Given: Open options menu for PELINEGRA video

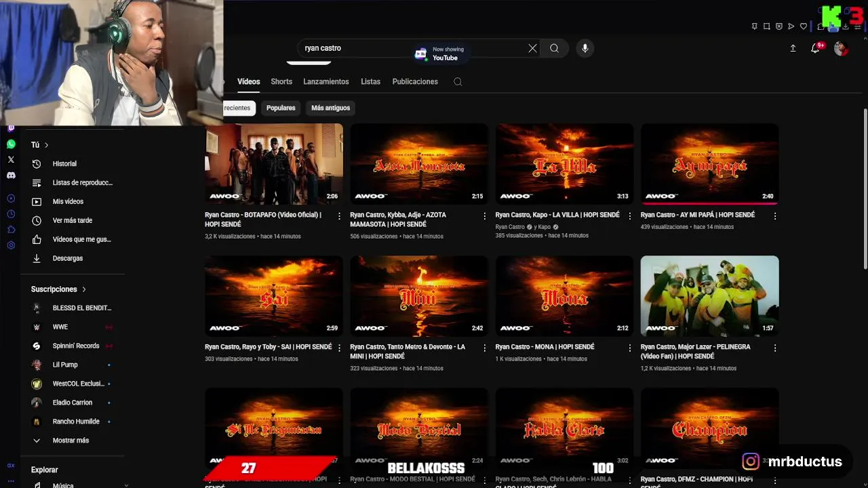Looking at the screenshot, I should (775, 348).
